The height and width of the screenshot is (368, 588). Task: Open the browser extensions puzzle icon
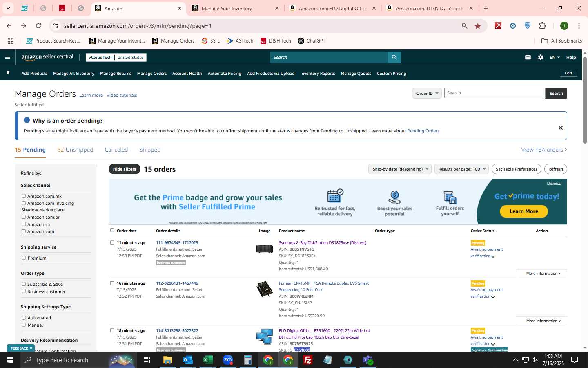[542, 26]
